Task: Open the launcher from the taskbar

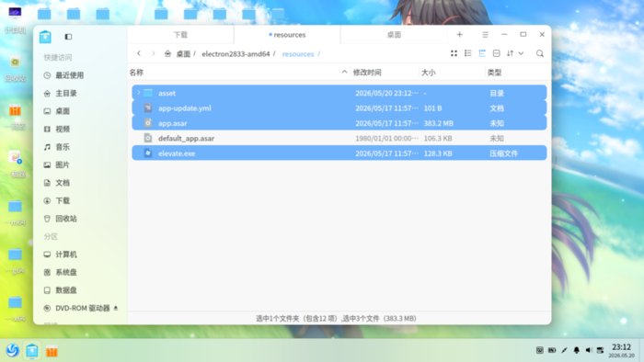Action: click(12, 351)
